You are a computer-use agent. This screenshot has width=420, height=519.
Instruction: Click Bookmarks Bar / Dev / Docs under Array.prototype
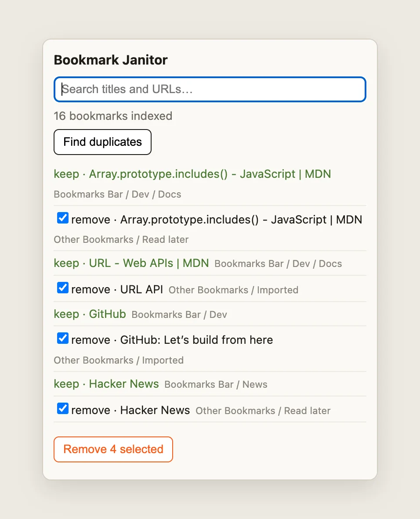117,194
